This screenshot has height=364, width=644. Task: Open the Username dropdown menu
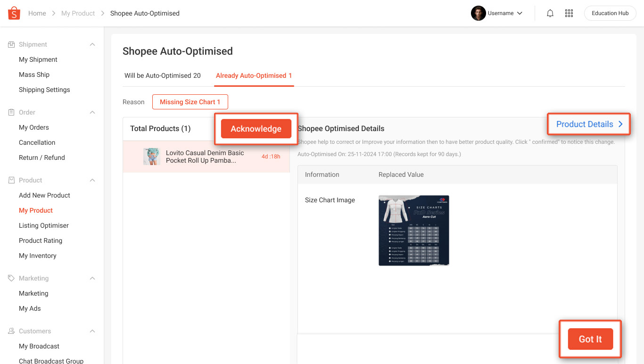click(x=505, y=13)
